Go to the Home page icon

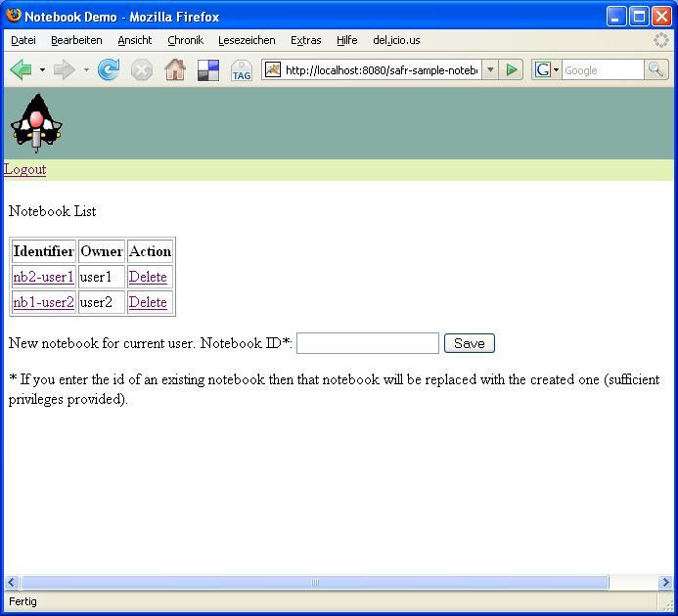tap(175, 69)
